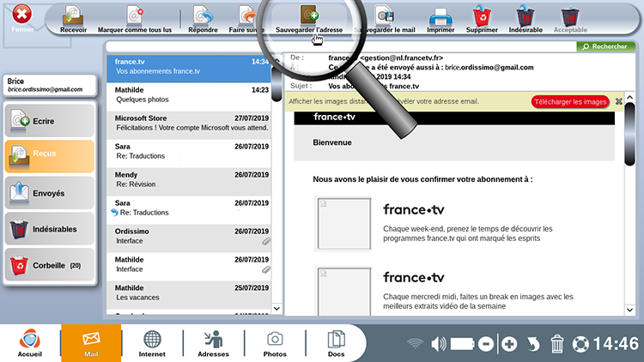
Task: Open Adresses from the bottom bar
Action: pos(213,343)
